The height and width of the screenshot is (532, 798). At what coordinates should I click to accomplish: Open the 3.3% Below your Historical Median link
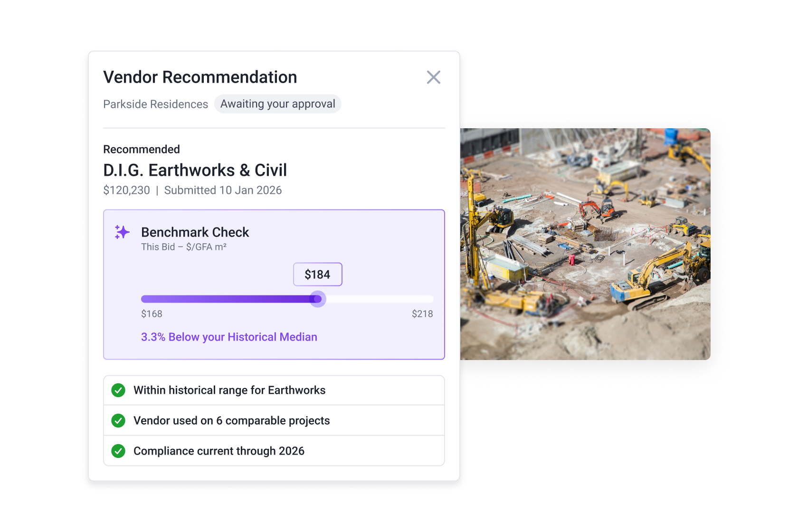click(x=229, y=337)
